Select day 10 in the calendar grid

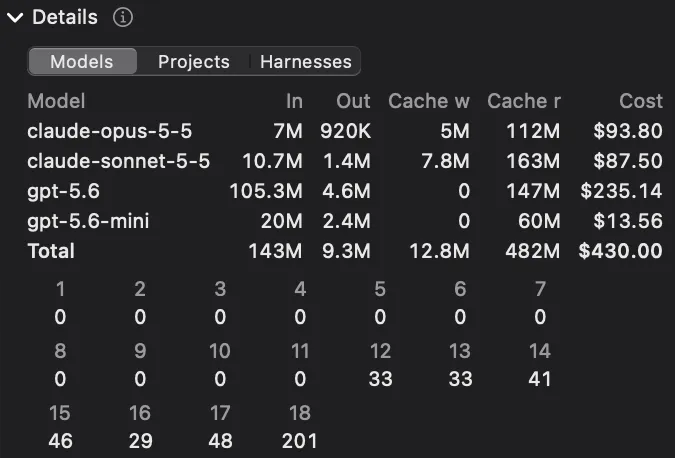(x=220, y=351)
